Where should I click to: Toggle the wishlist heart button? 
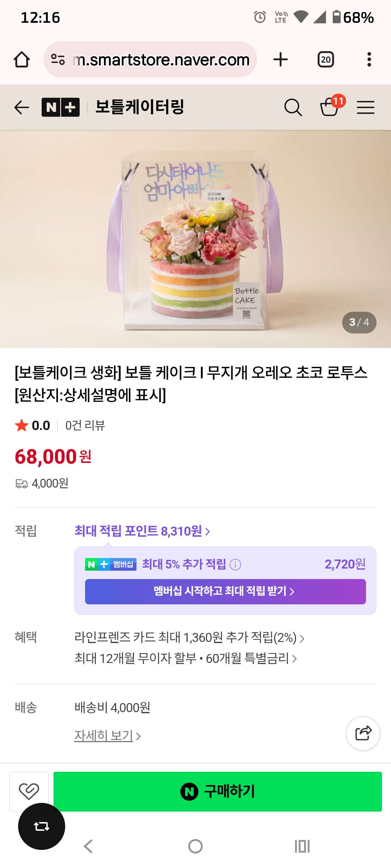tap(29, 791)
